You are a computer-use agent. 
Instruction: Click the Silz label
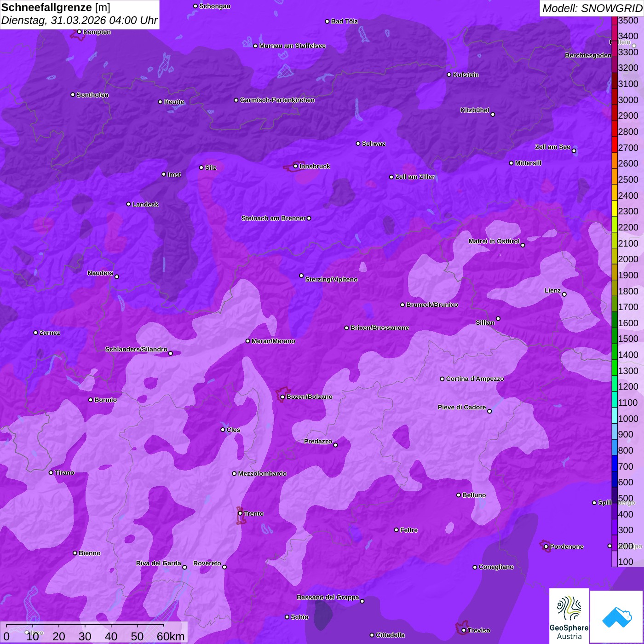click(211, 167)
